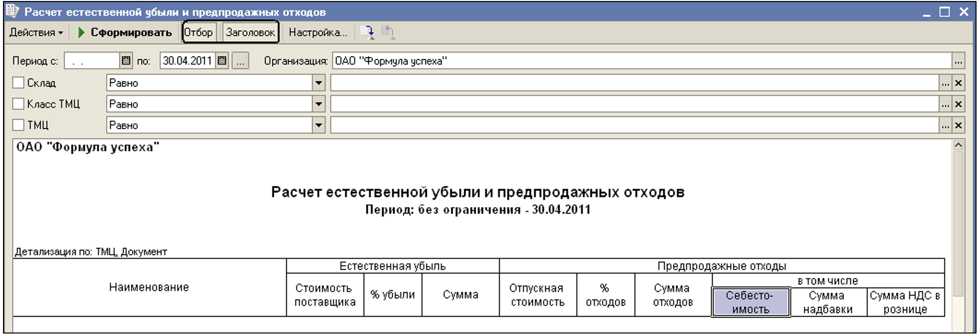
Task: Click the end date field 30.04.2011
Action: pyautogui.click(x=187, y=61)
